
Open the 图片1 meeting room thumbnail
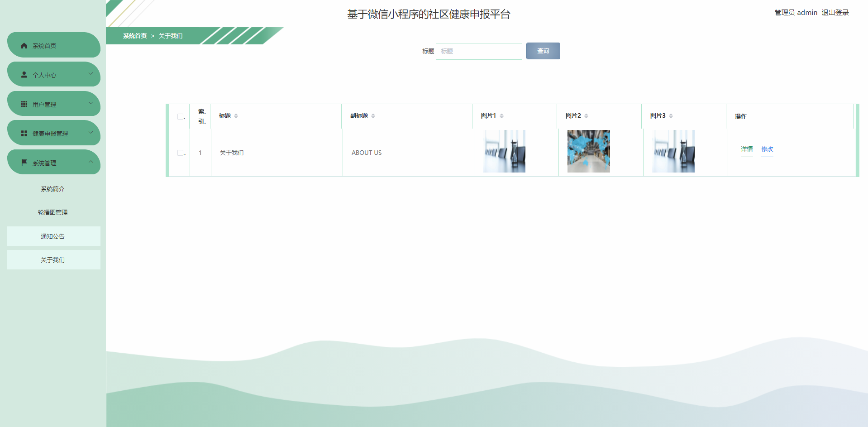click(504, 151)
